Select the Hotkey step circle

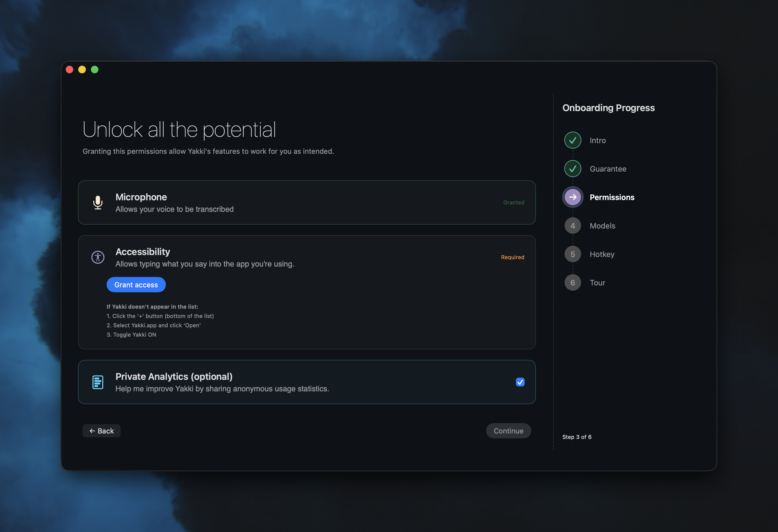click(573, 254)
